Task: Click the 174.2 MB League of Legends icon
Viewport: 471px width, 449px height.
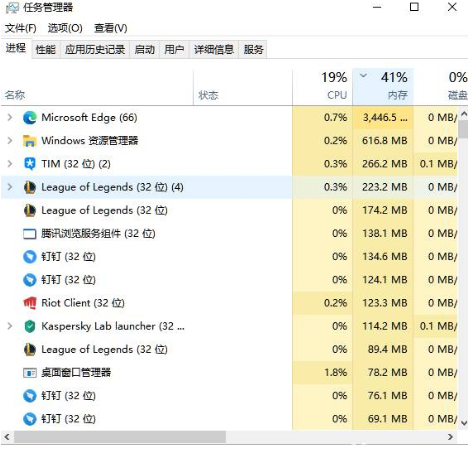Action: [x=30, y=210]
